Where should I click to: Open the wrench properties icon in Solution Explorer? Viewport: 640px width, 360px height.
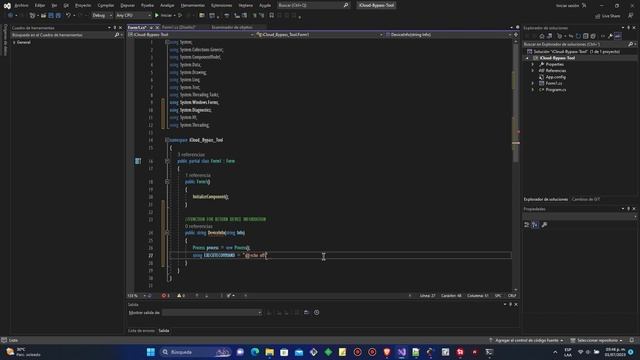610,36
